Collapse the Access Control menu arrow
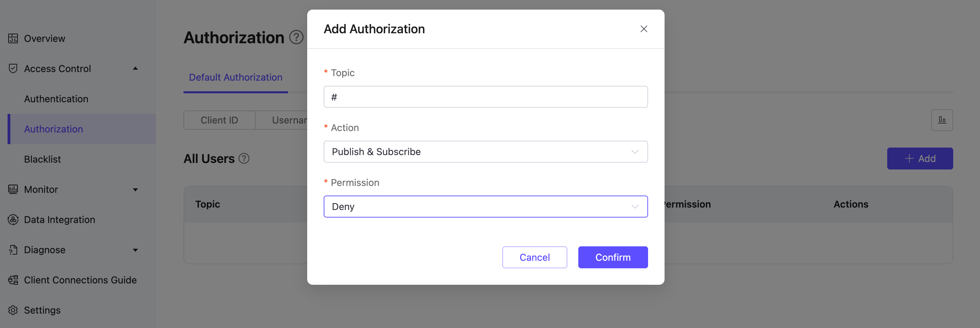Image resolution: width=980 pixels, height=328 pixels. 135,68
